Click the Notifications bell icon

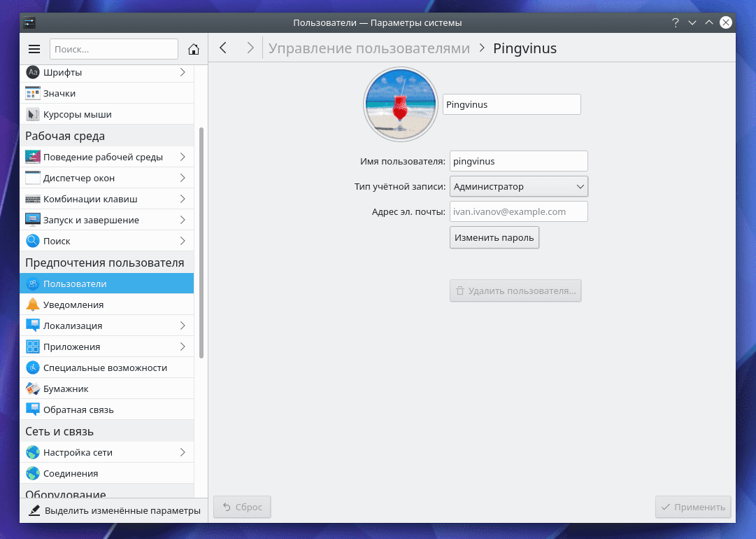(33, 304)
